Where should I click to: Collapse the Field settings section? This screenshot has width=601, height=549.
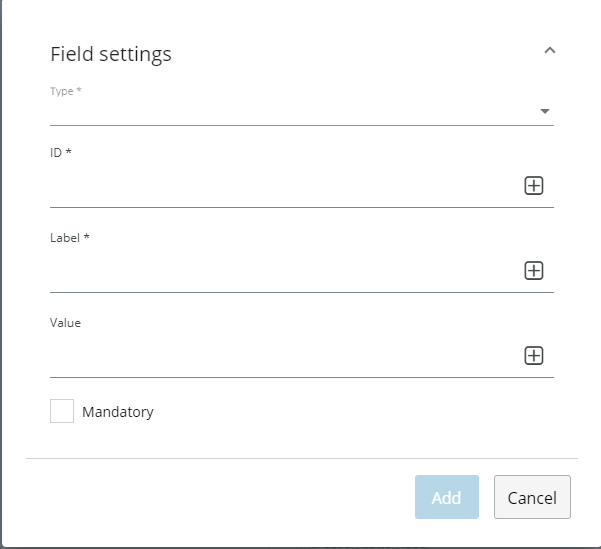pyautogui.click(x=550, y=51)
